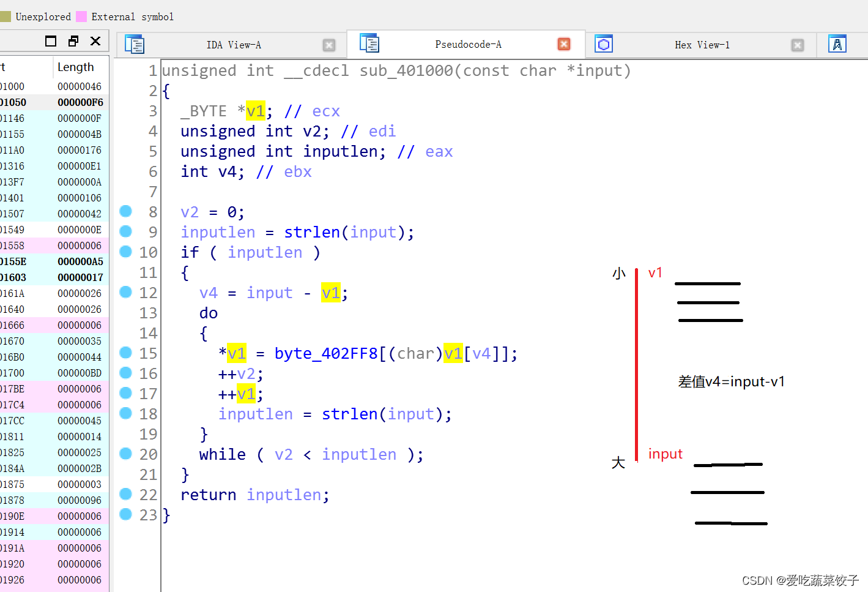Image resolution: width=868 pixels, height=592 pixels.
Task: Close the functions panel with X icon
Action: pos(95,41)
